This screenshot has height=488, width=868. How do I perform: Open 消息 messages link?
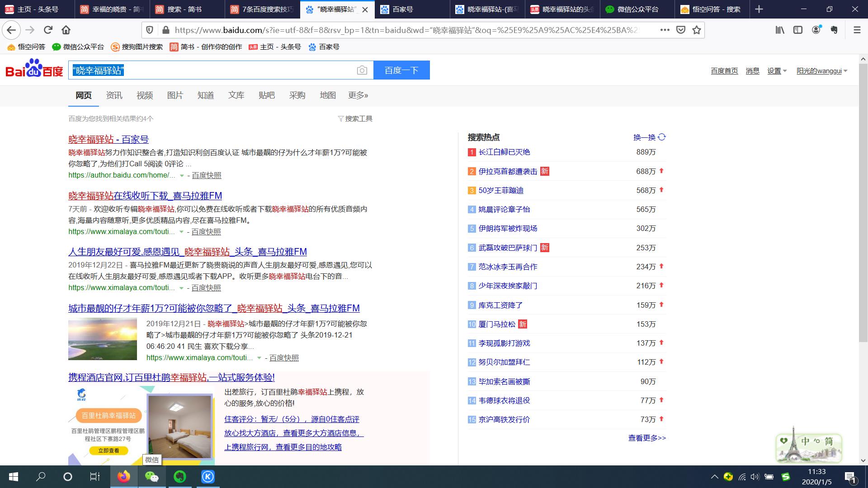tap(752, 71)
